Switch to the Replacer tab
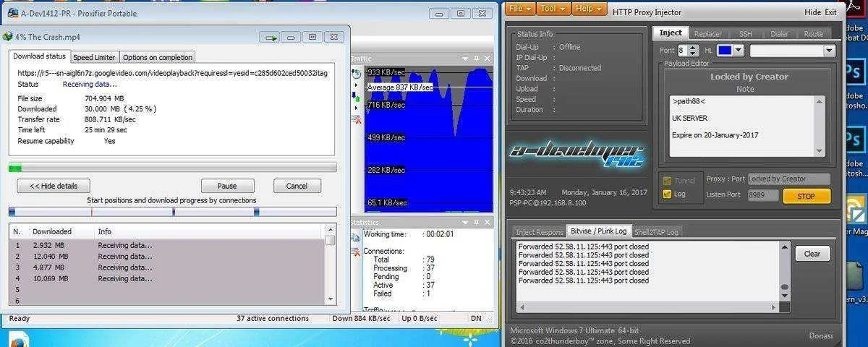 pyautogui.click(x=708, y=33)
